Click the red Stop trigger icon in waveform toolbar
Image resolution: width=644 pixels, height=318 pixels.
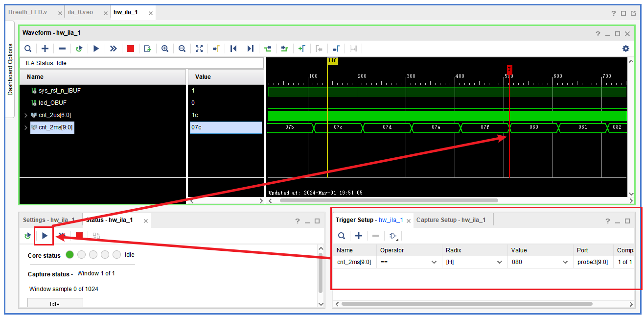coord(131,49)
